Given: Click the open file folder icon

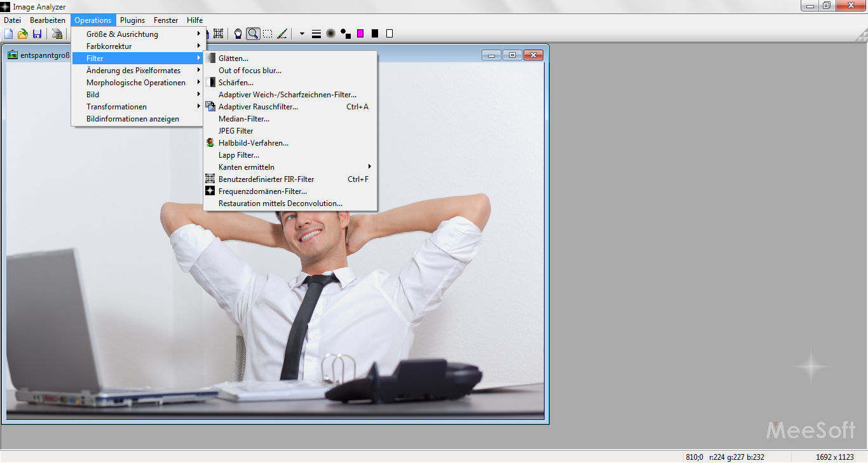Looking at the screenshot, I should (x=23, y=34).
